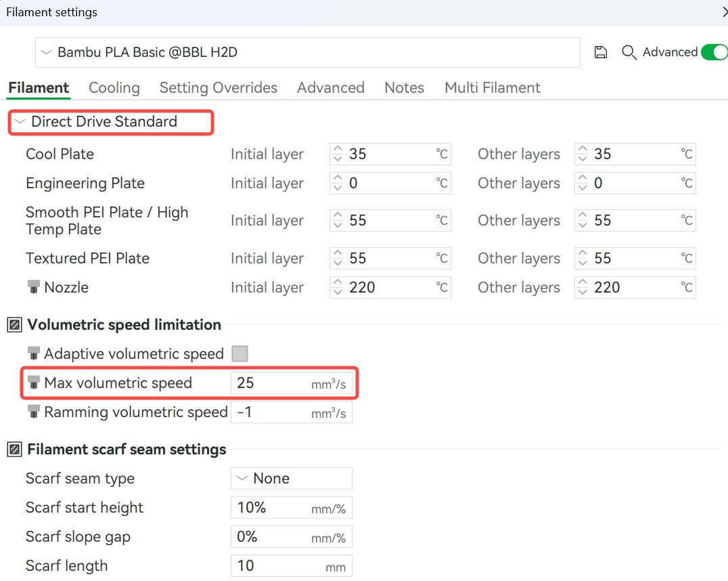Enable the Adaptive volumetric speed checkbox
This screenshot has width=728, height=581.
click(x=240, y=353)
